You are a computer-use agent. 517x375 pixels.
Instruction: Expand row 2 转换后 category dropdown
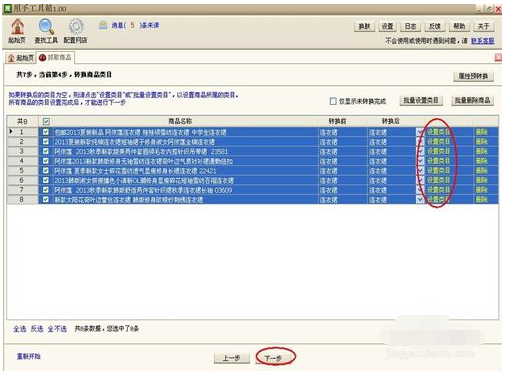pos(420,142)
